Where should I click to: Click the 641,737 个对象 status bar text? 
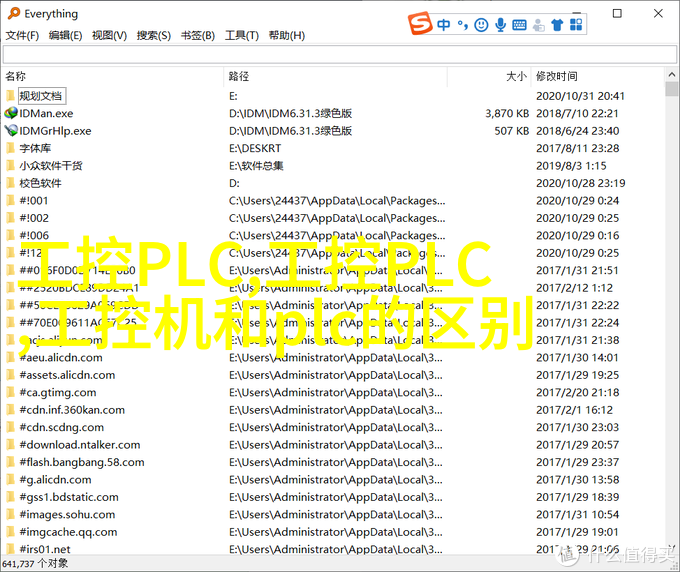click(35, 563)
